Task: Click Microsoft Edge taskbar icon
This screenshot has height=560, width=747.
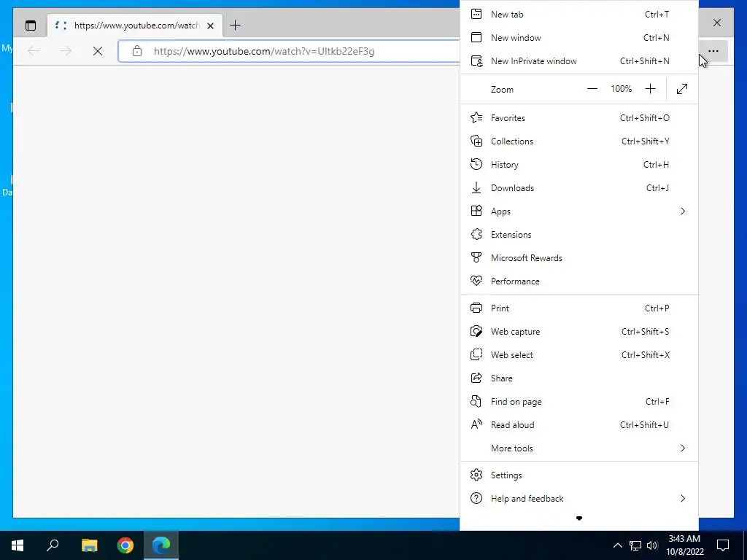Action: pos(161,545)
